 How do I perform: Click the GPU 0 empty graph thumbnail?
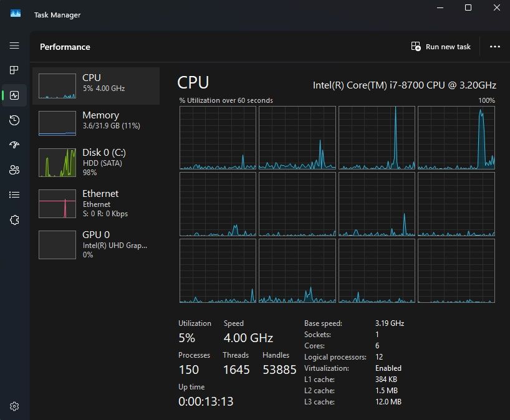(57, 245)
